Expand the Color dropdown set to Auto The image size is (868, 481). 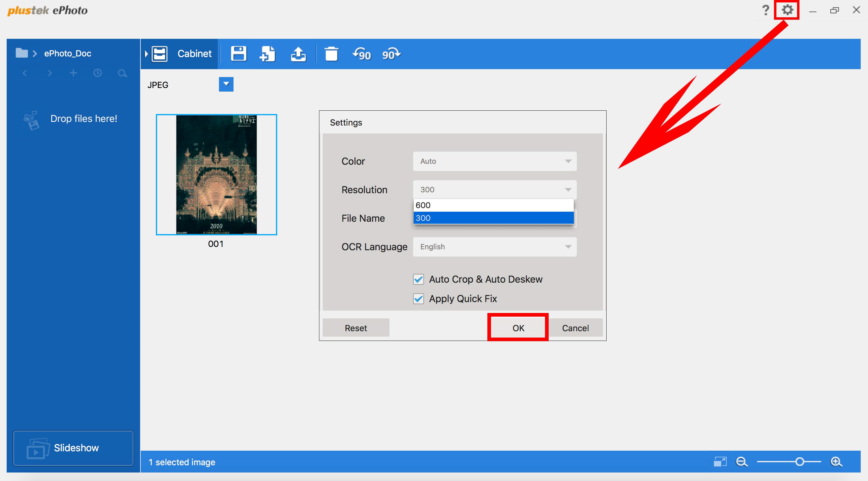(494, 161)
